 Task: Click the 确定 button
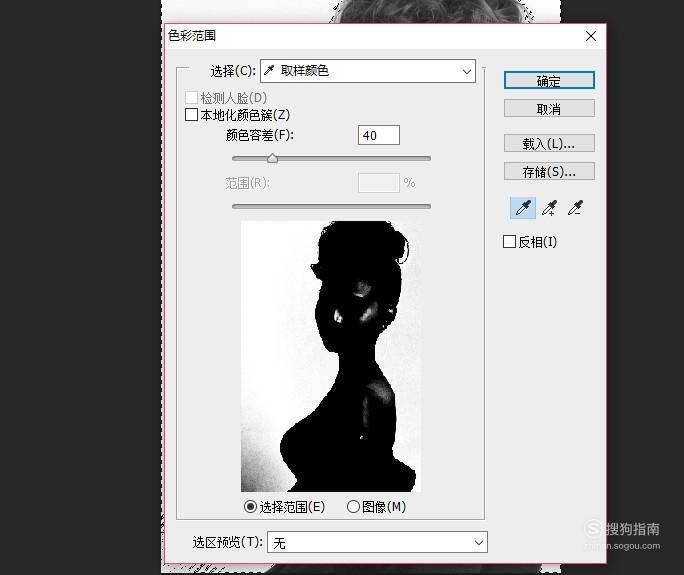549,81
